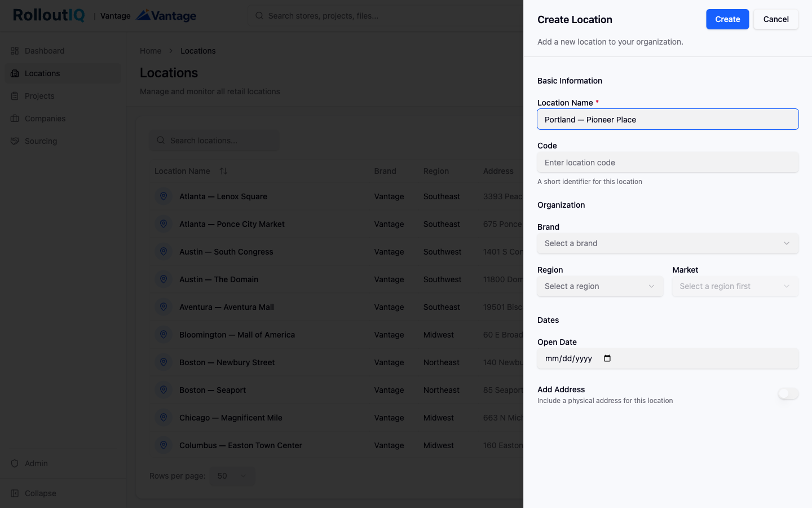Click the Boston — Seaport row name
The image size is (812, 508).
click(213, 390)
